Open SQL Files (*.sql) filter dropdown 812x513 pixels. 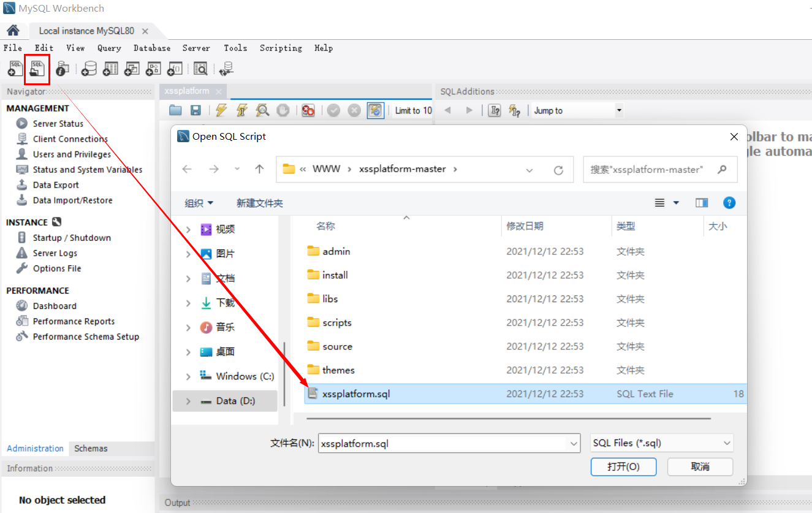point(661,443)
